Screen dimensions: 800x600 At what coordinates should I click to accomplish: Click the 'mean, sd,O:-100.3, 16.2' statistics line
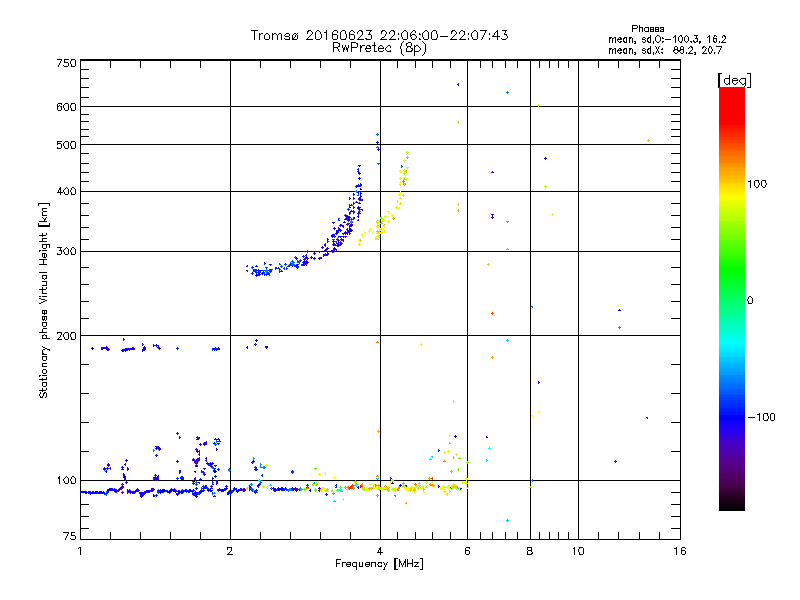coord(667,39)
